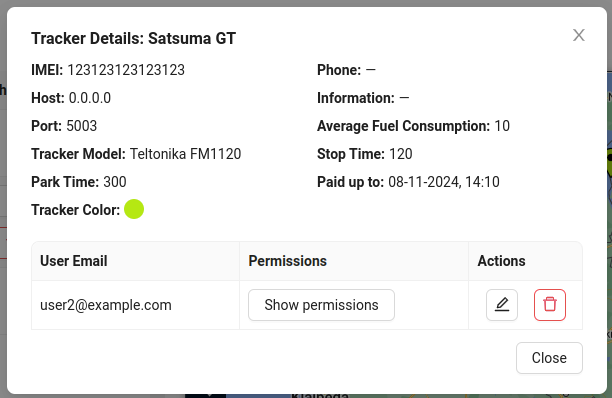Click the Show permissions button
The height and width of the screenshot is (398, 612).
pyautogui.click(x=321, y=305)
